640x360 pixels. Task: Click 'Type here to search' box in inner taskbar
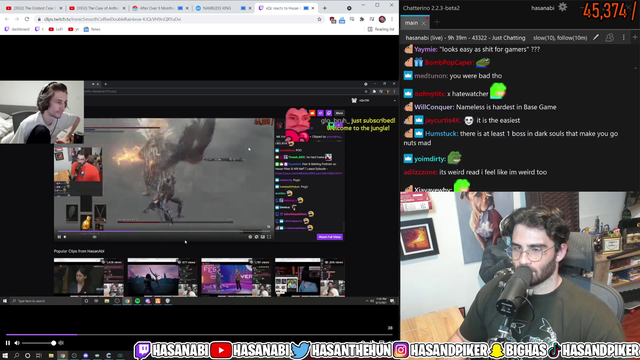coord(45,301)
